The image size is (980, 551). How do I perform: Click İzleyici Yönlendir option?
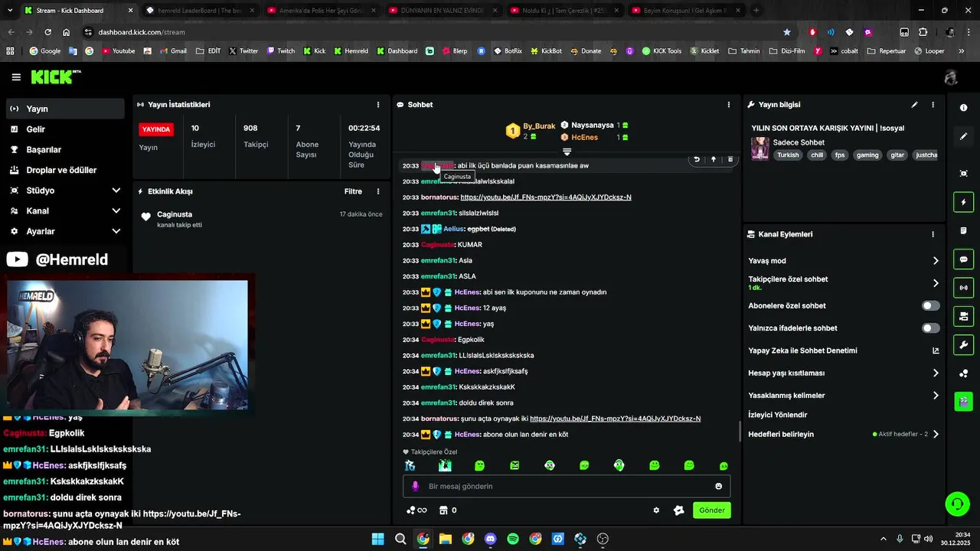point(777,415)
